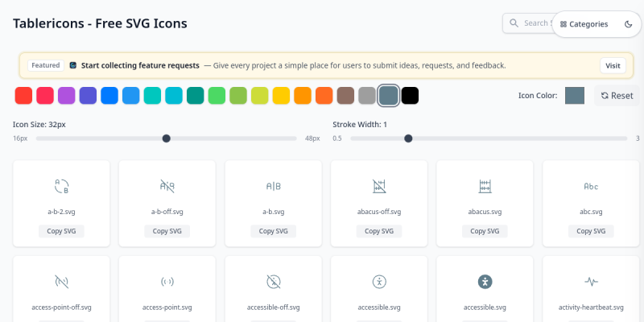The image size is (644, 322).
Task: Click the access-point-off icon
Action: pyautogui.click(x=62, y=282)
